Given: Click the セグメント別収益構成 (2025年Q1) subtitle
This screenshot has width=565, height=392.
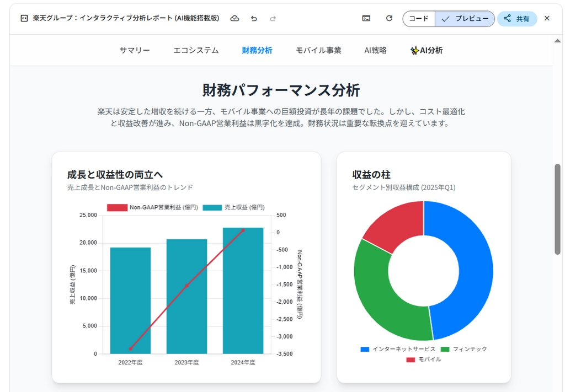Looking at the screenshot, I should click(x=403, y=187).
